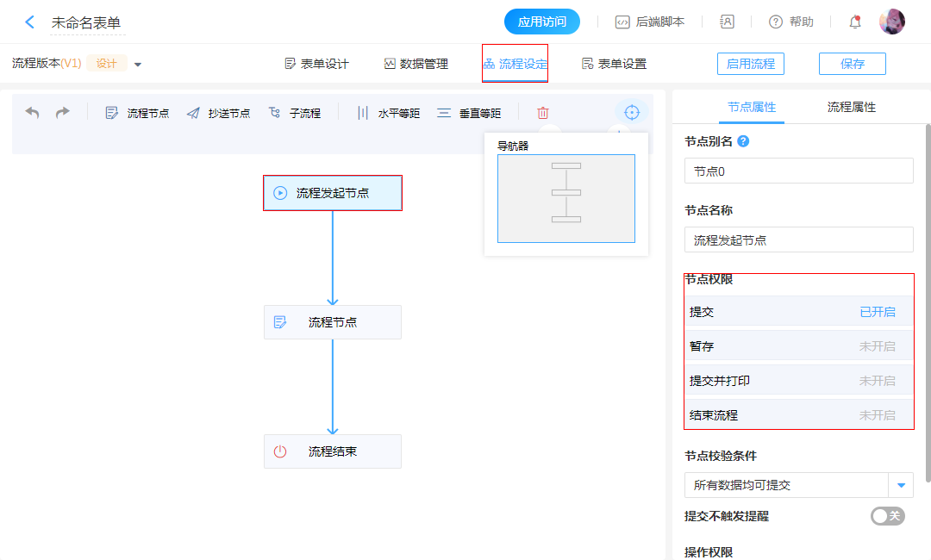The width and height of the screenshot is (931, 560).
Task: Switch to the 流程属性 tab
Action: (851, 108)
